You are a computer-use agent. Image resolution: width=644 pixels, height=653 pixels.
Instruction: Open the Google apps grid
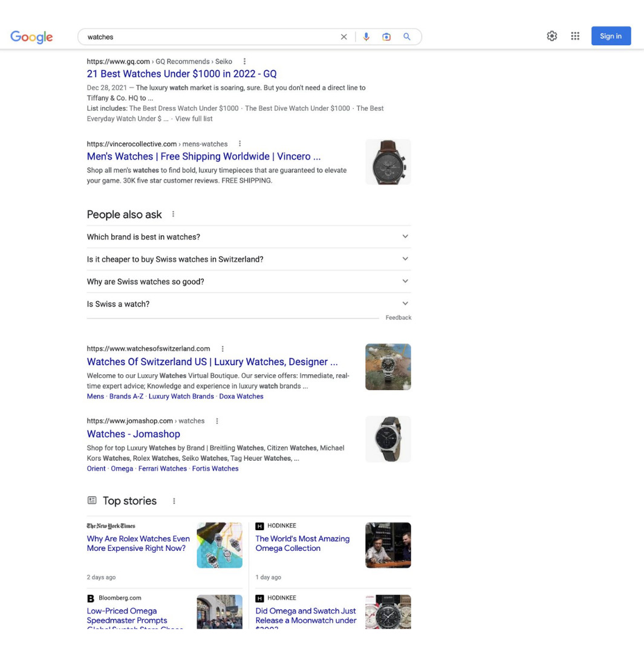574,36
